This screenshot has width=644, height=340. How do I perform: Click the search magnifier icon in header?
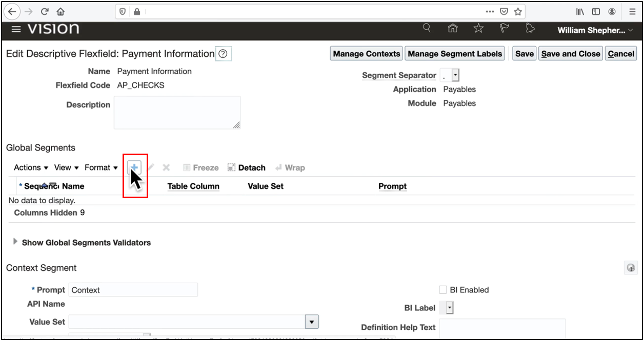[427, 29]
